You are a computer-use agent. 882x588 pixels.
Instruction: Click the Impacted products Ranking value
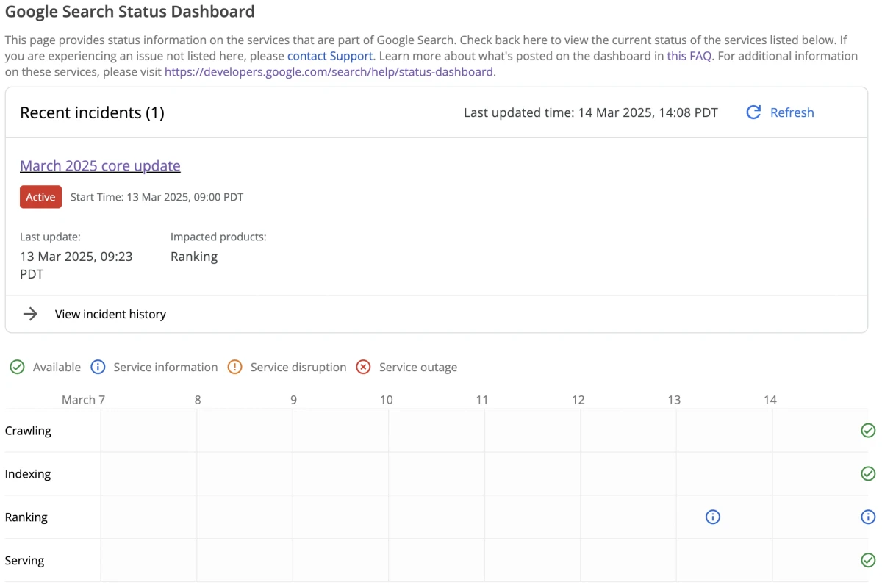pyautogui.click(x=194, y=257)
